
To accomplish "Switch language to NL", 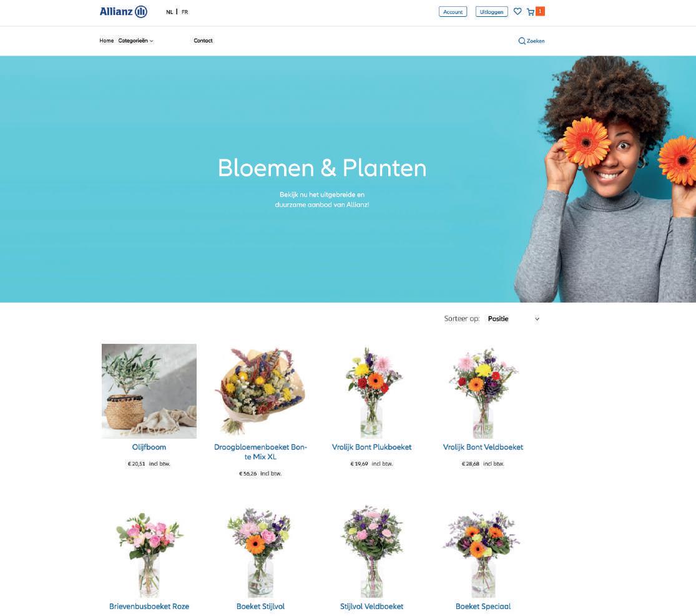I will click(x=170, y=12).
